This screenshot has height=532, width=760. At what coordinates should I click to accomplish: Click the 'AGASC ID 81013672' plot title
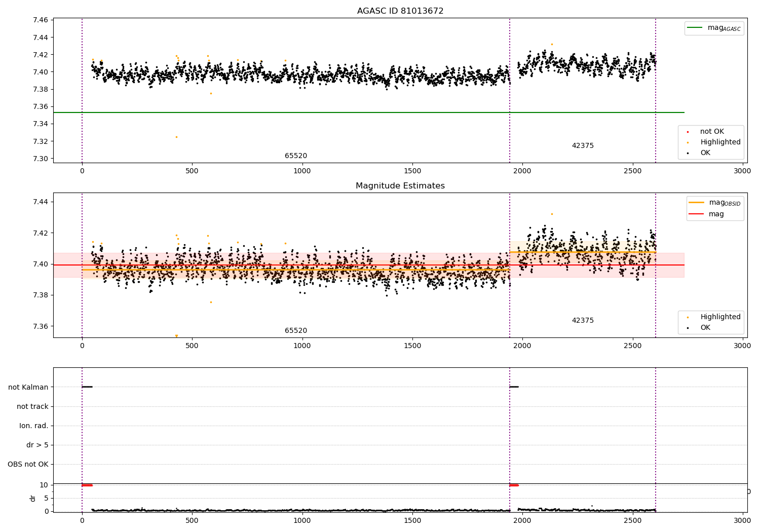point(400,11)
